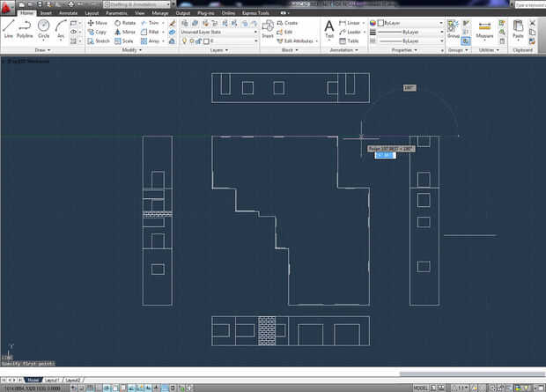
Task: Select the Line drawing tool
Action: tap(8, 28)
